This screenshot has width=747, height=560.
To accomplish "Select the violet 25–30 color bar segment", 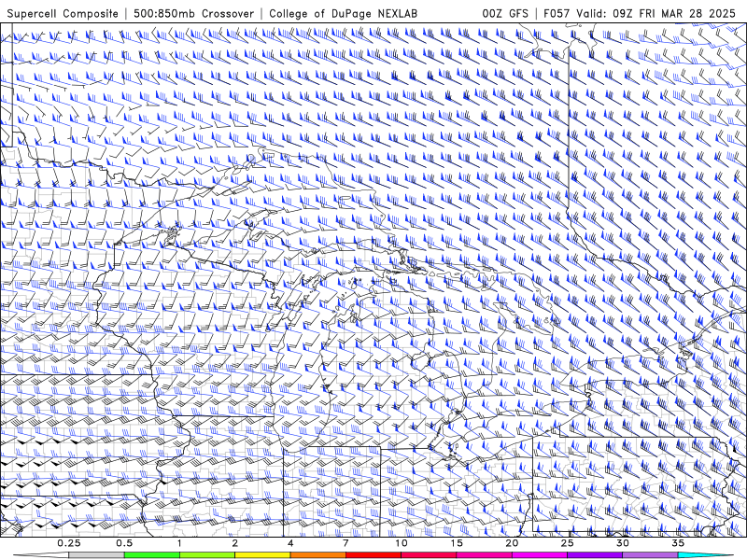I will (x=595, y=555).
